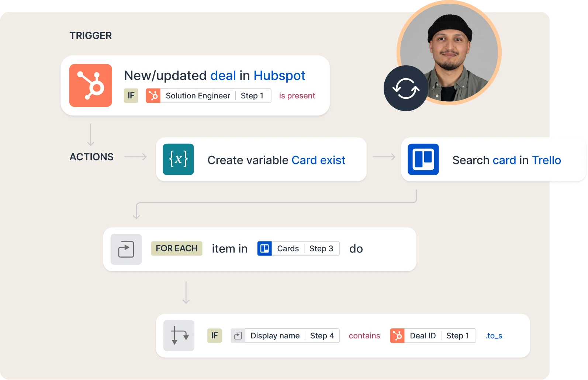Click small HubSpot icon beside Solution Engineer
Image resolution: width=588 pixels, height=380 pixels.
click(153, 95)
